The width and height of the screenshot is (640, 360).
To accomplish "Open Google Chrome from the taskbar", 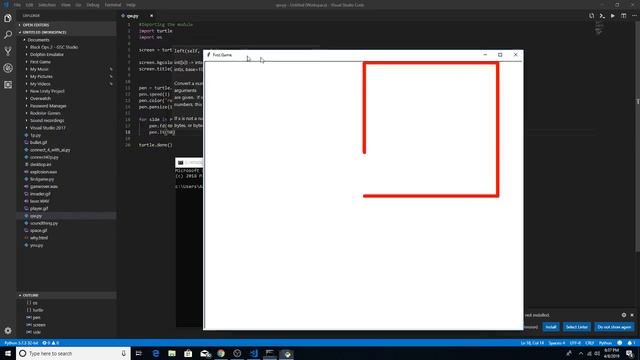I will (x=221, y=353).
